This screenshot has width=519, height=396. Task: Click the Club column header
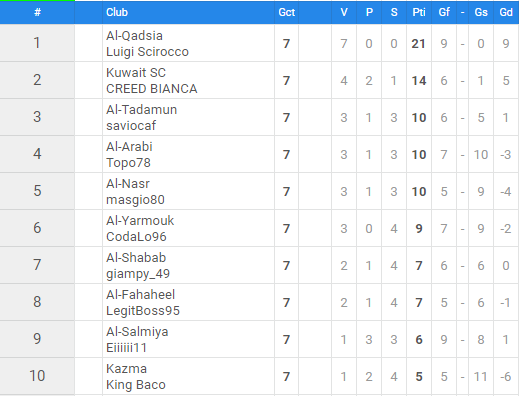pos(117,12)
